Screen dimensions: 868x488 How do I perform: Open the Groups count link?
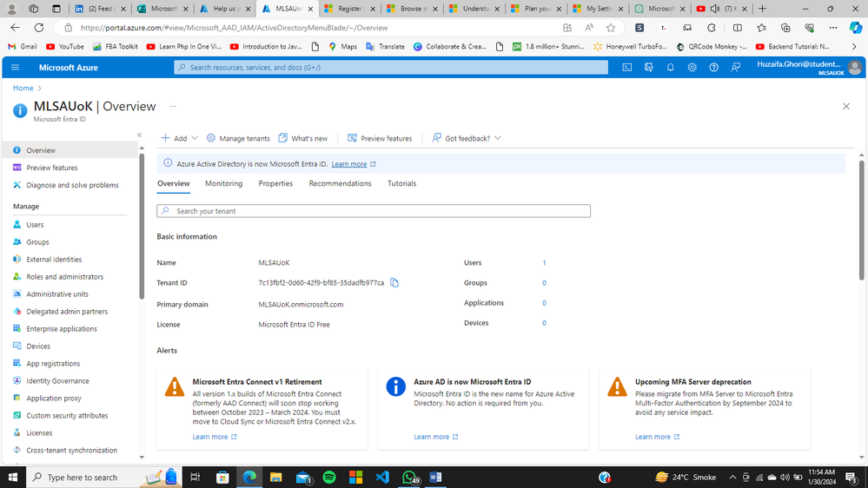[544, 283]
